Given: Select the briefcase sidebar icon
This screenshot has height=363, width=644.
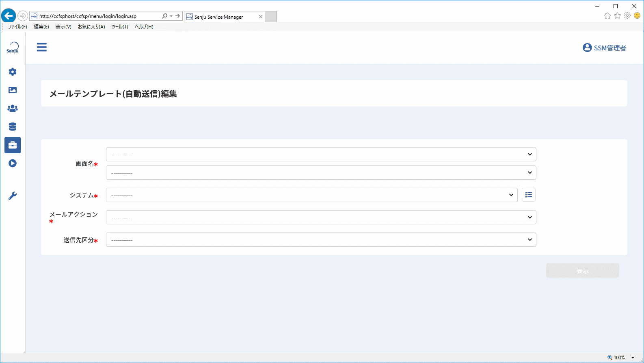Looking at the screenshot, I should [13, 145].
